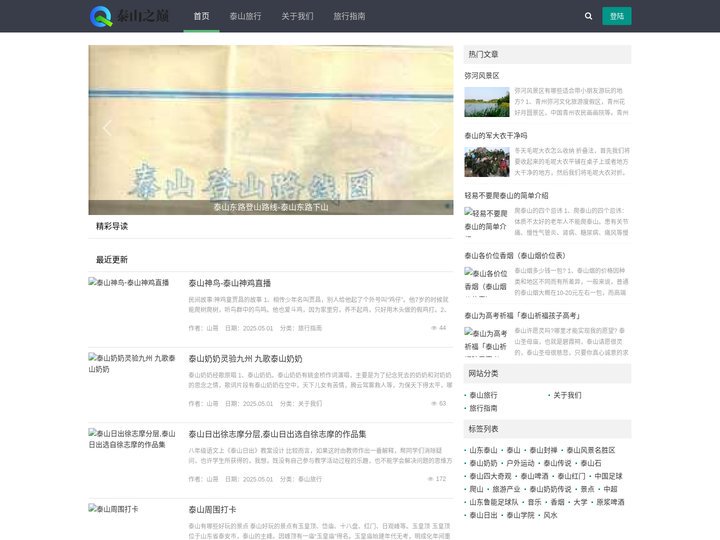Viewport: 720px width, 540px height.
Task: Open the search magnifier icon
Action: [x=588, y=16]
